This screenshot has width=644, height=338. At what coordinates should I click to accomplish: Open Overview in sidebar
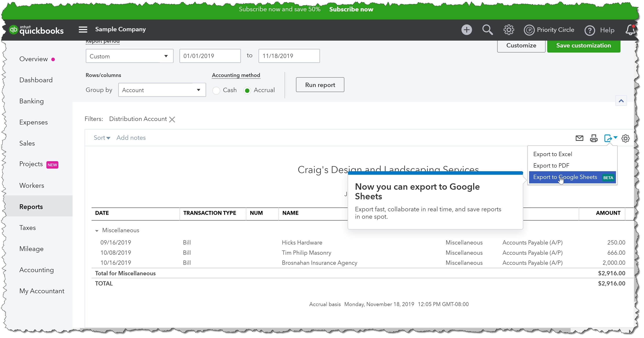tap(34, 59)
